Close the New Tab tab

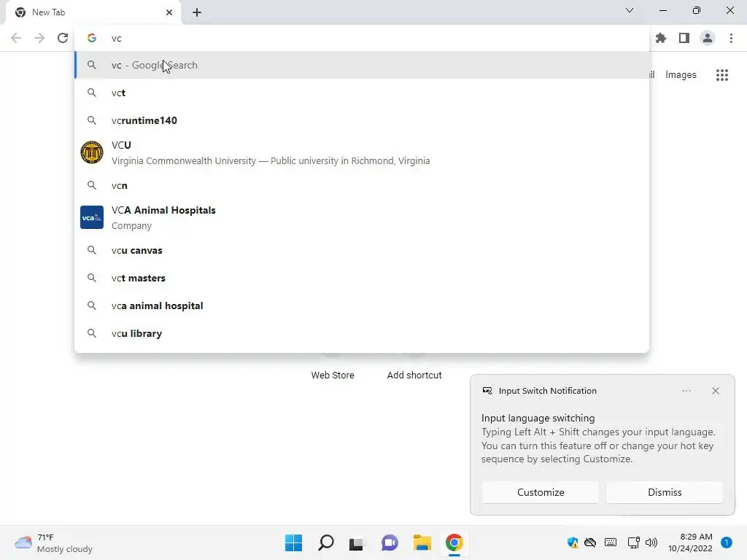coord(169,12)
